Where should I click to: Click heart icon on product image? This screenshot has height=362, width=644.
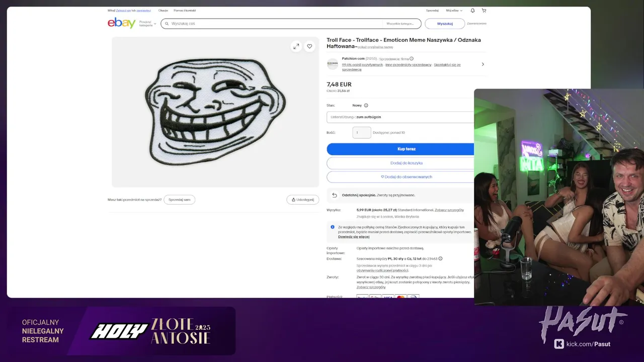pyautogui.click(x=309, y=46)
